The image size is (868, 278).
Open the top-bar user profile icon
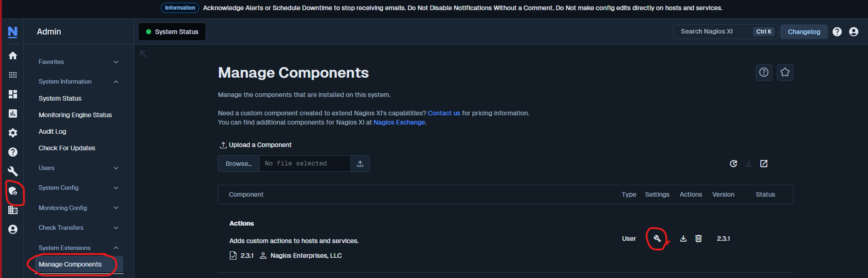[x=854, y=32]
